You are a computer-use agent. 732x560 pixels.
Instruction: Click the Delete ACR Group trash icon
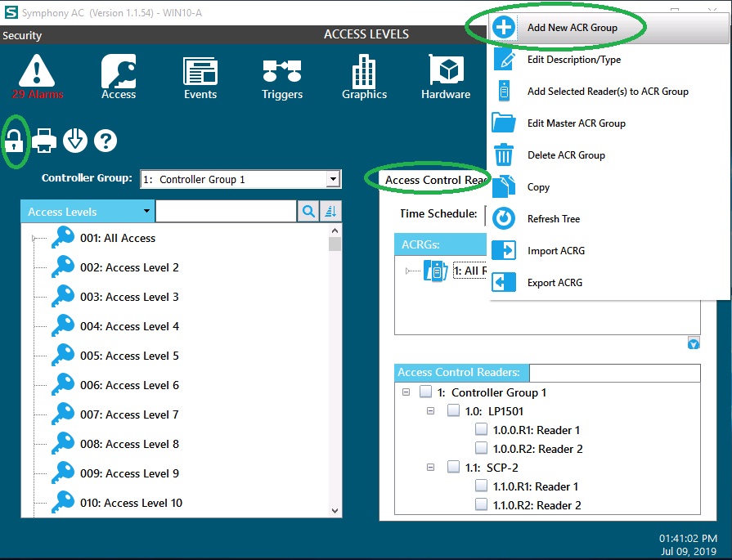[x=504, y=155]
